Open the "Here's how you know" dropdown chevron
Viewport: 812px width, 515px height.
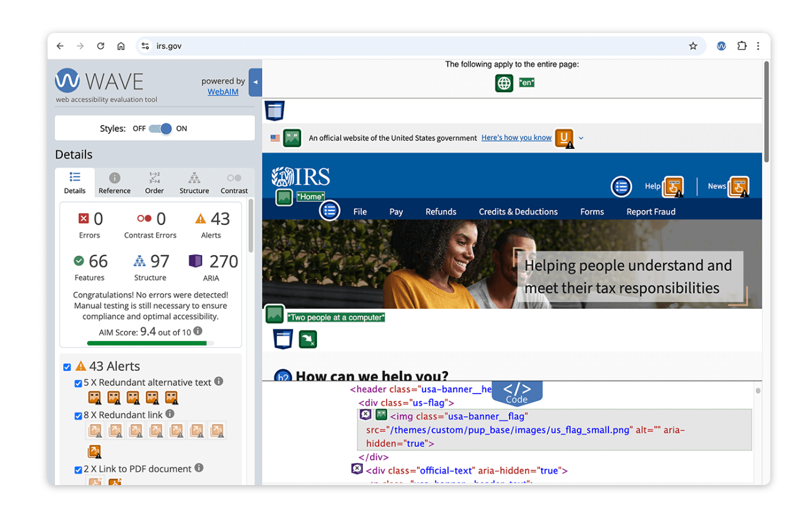click(580, 138)
